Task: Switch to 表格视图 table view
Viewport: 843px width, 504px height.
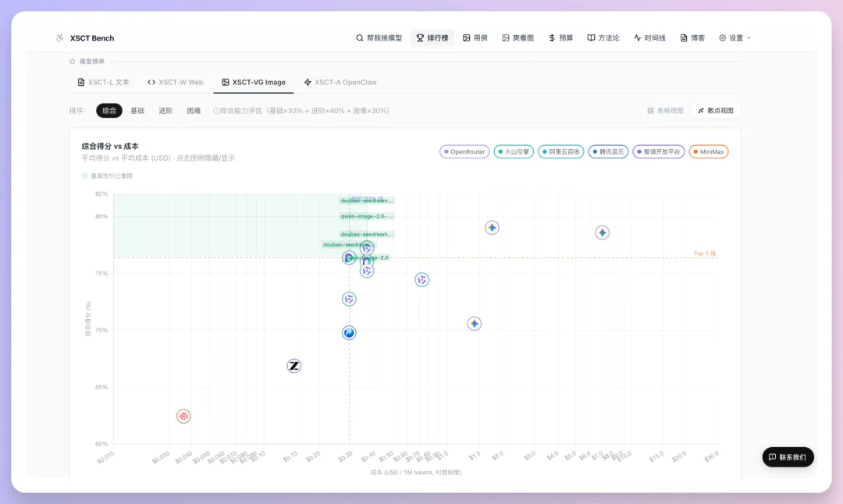Action: pyautogui.click(x=665, y=110)
